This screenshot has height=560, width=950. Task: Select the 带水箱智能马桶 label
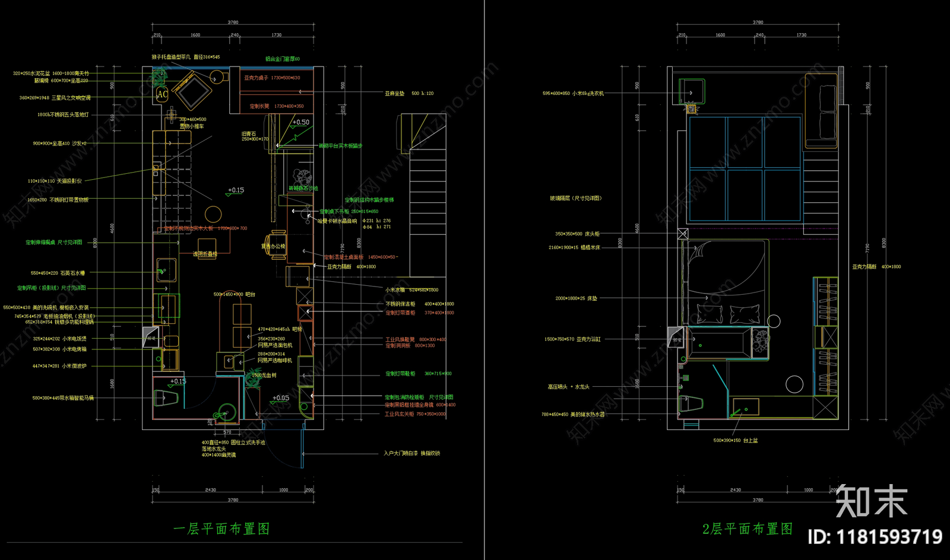63,398
